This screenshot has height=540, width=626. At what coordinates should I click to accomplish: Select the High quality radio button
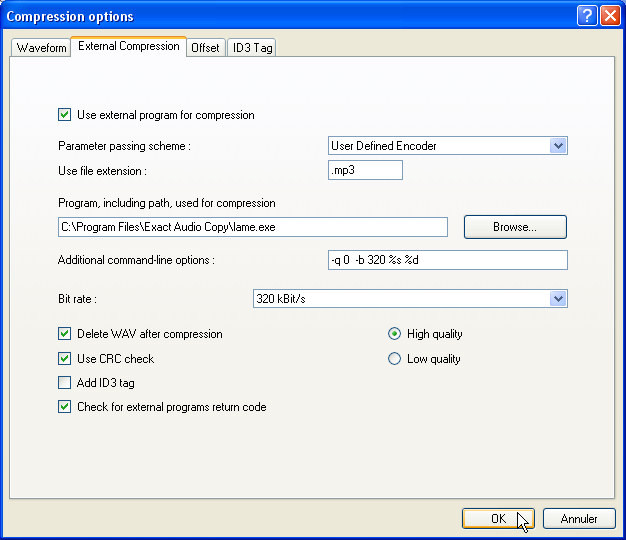pos(394,334)
